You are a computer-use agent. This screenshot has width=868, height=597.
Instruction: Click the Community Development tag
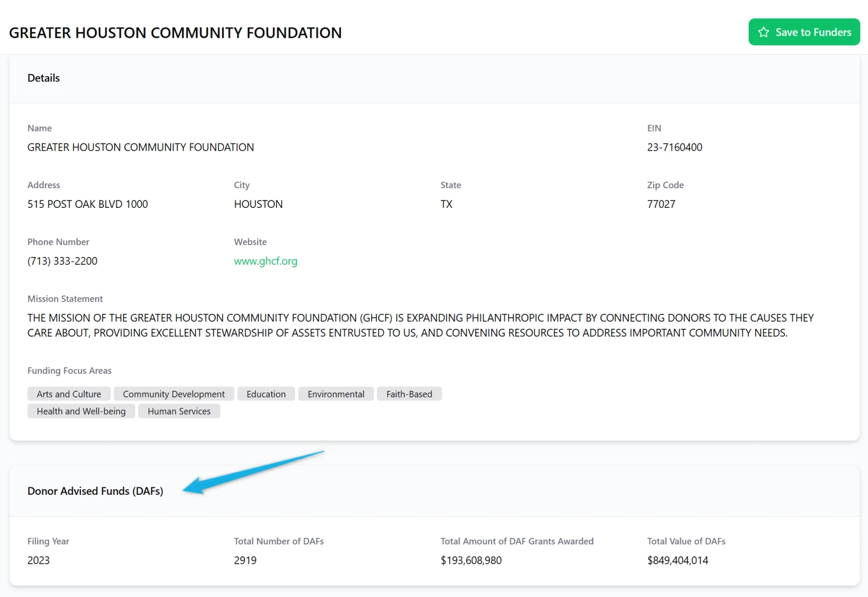tap(173, 394)
